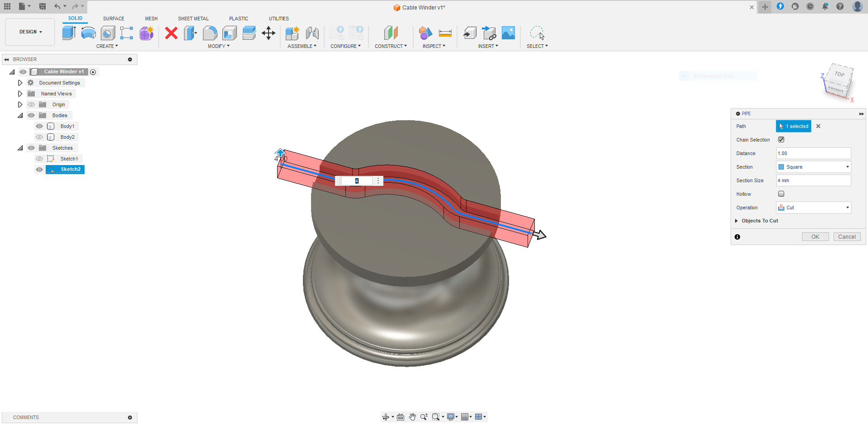The height and width of the screenshot is (425, 868).
Task: Uncheck the Chain Selection checkbox
Action: [781, 140]
